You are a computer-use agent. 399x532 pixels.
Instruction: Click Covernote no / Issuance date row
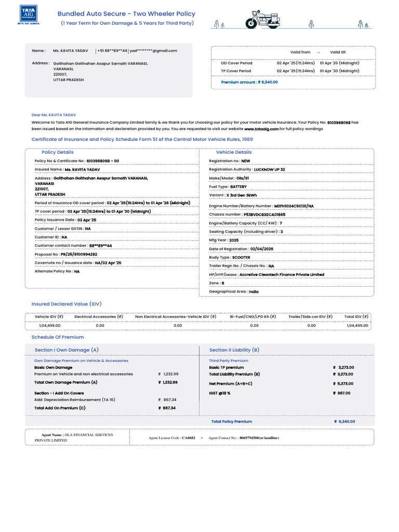point(78,262)
